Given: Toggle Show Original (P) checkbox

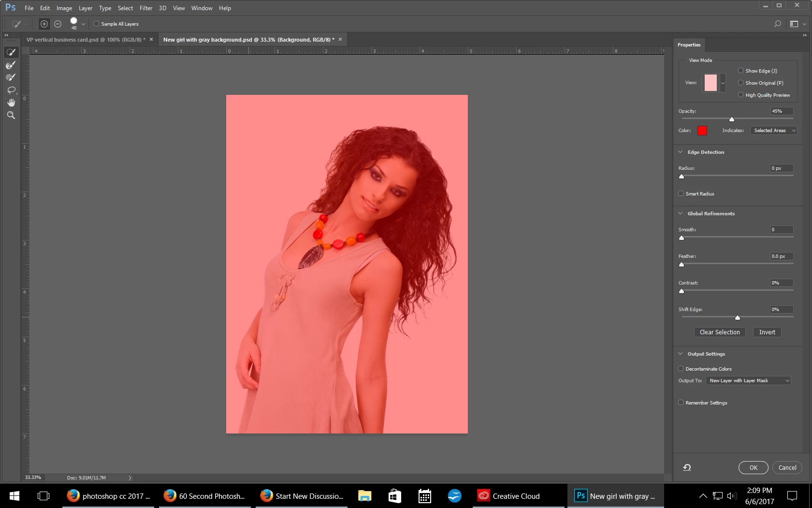Looking at the screenshot, I should pyautogui.click(x=740, y=83).
